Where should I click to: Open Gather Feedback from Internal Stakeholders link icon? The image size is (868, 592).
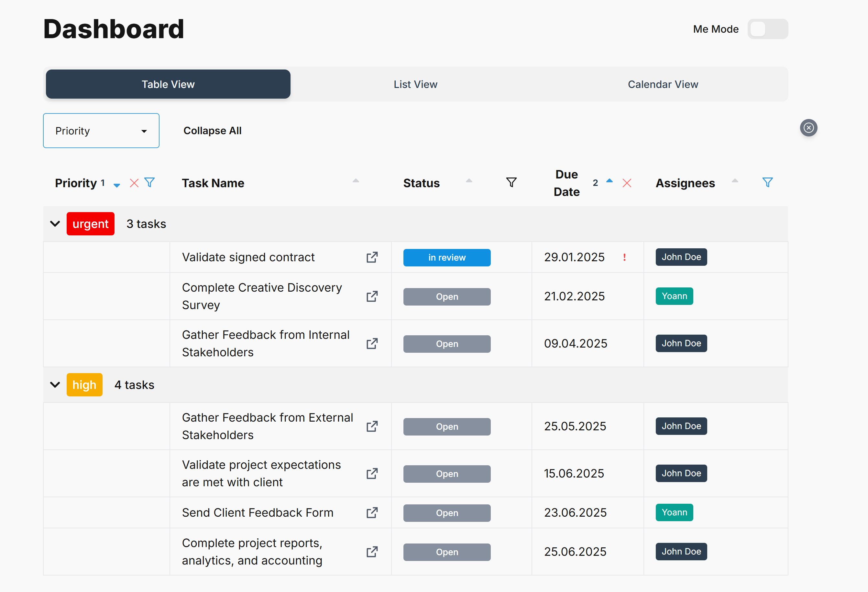(372, 343)
